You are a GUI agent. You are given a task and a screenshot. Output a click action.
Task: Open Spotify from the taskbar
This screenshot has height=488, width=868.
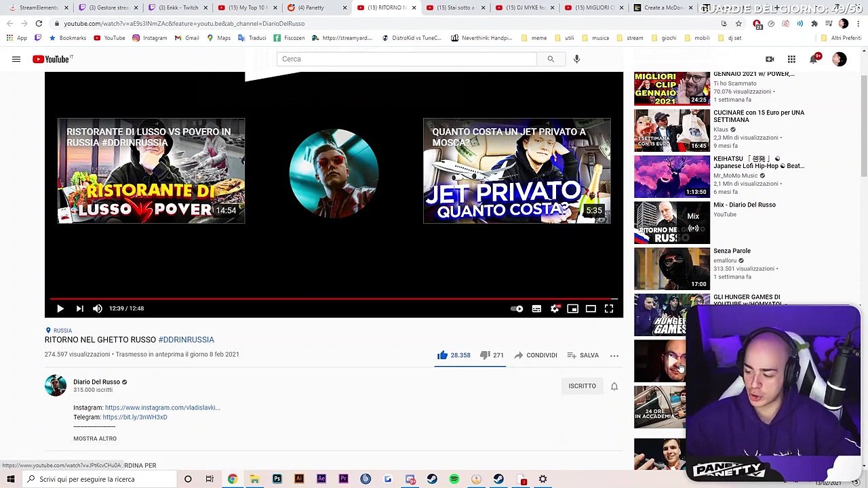coord(454,479)
